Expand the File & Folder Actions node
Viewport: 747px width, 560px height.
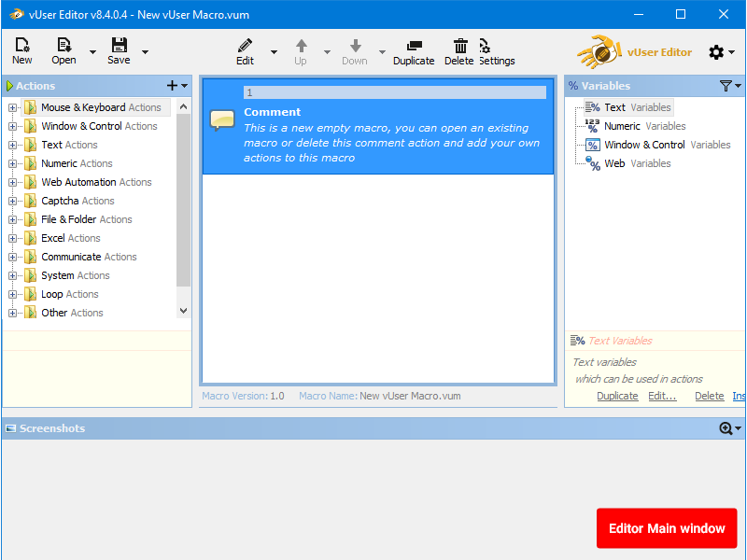pyautogui.click(x=12, y=219)
